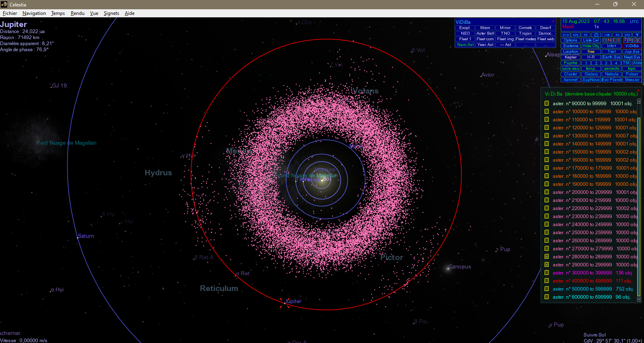Toggle checkbox for aster. 100000 to 109999
This screenshot has width=644, height=343.
[547, 112]
